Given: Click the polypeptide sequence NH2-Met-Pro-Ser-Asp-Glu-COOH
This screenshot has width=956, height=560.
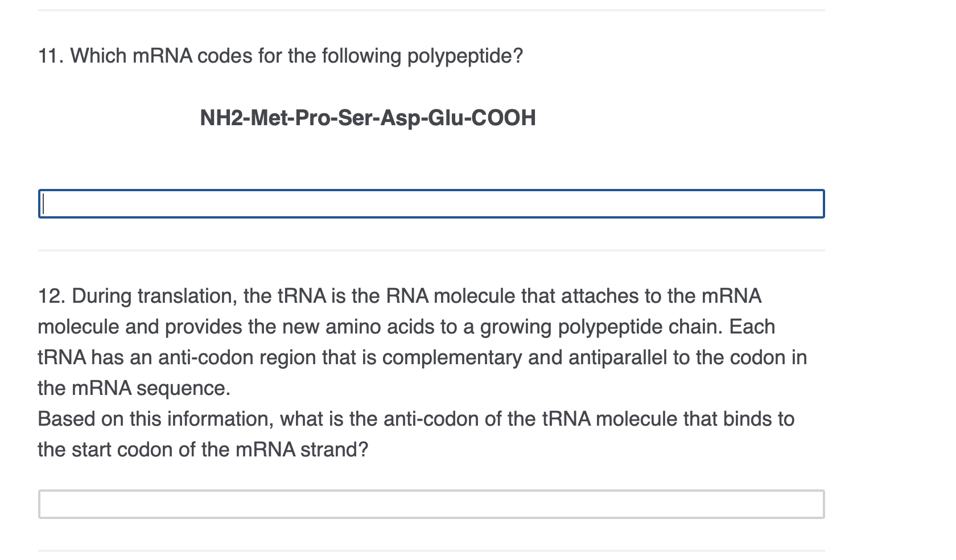Looking at the screenshot, I should (367, 118).
